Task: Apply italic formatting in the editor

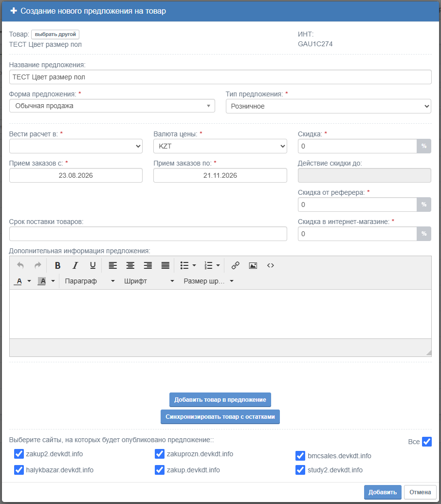Action: click(75, 265)
